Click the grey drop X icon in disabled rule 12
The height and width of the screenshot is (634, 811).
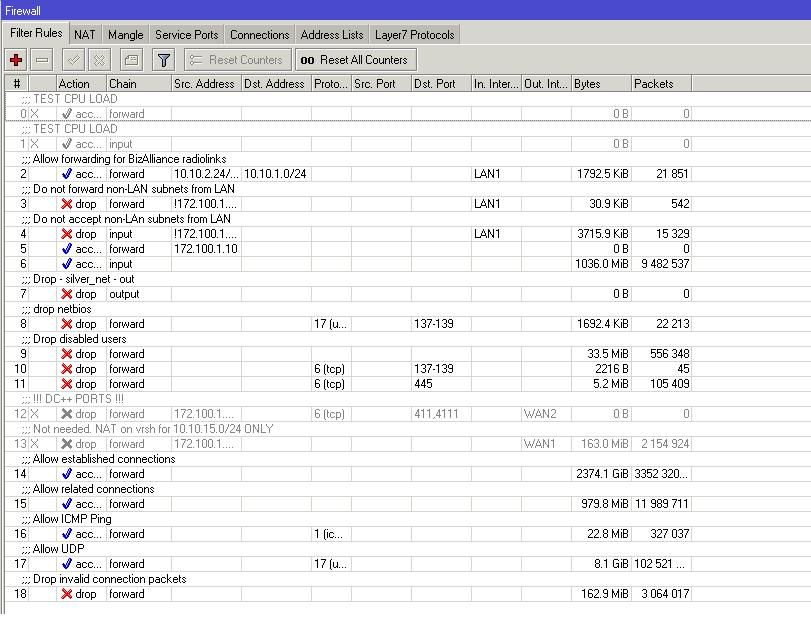tap(67, 414)
